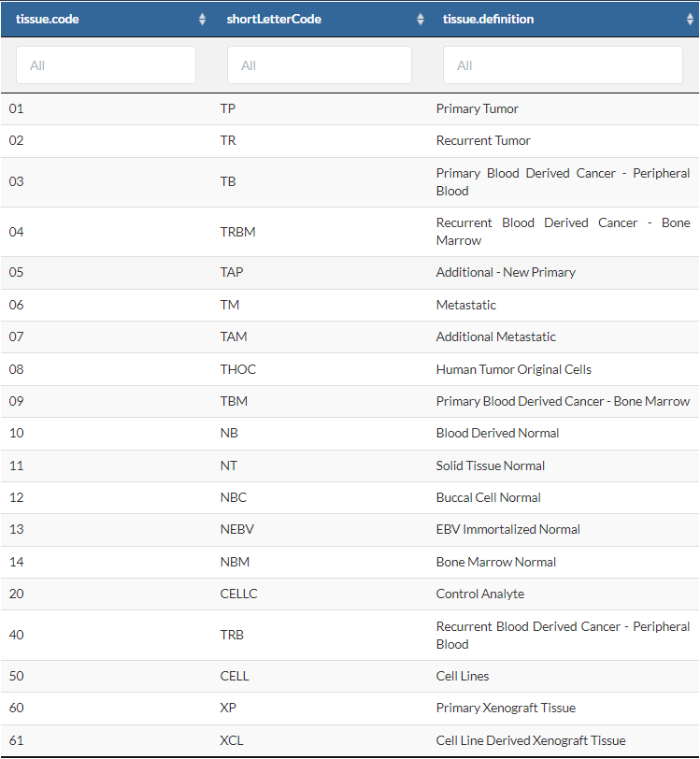The height and width of the screenshot is (759, 700).
Task: Select the TAM short letter code
Action: 234,337
